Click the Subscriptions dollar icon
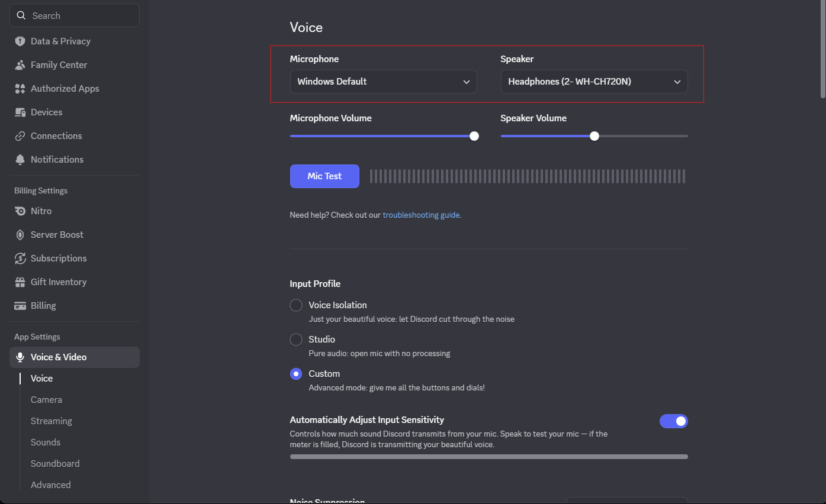Image resolution: width=826 pixels, height=504 pixels. 20,259
